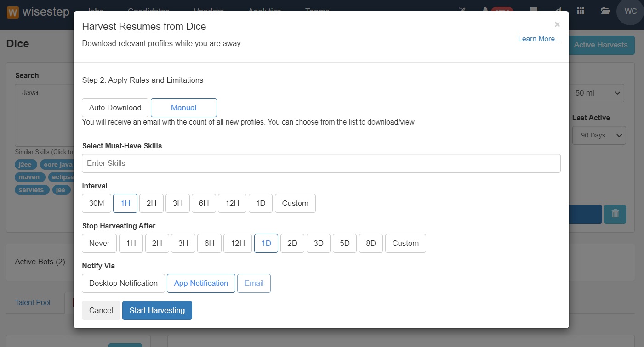Click the maven similar skill tag
This screenshot has height=347, width=644.
pyautogui.click(x=29, y=177)
